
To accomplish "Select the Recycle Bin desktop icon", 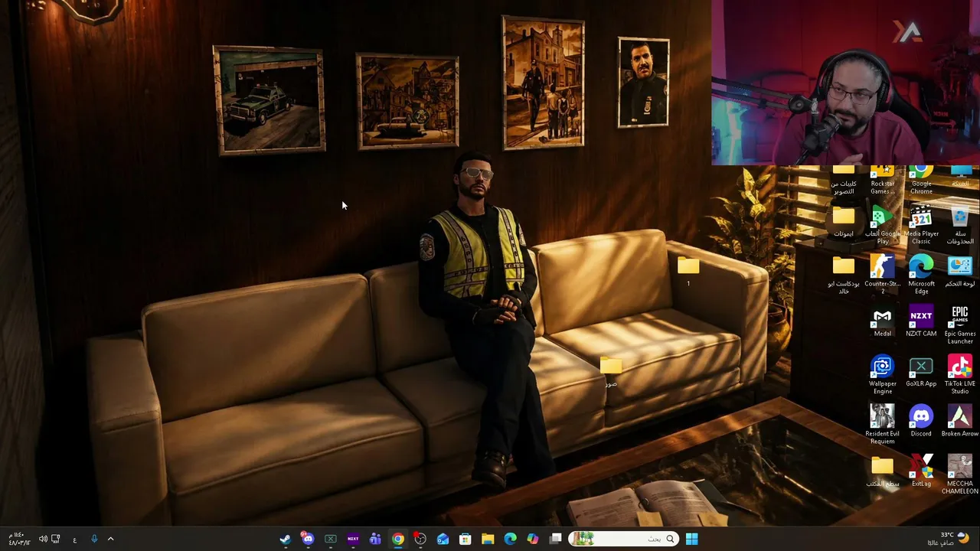I will [959, 225].
